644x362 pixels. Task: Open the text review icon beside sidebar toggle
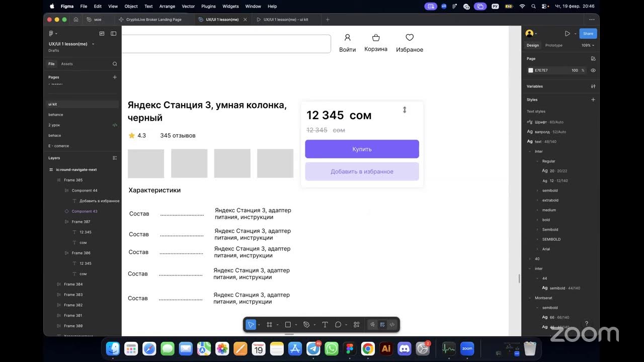(102, 33)
